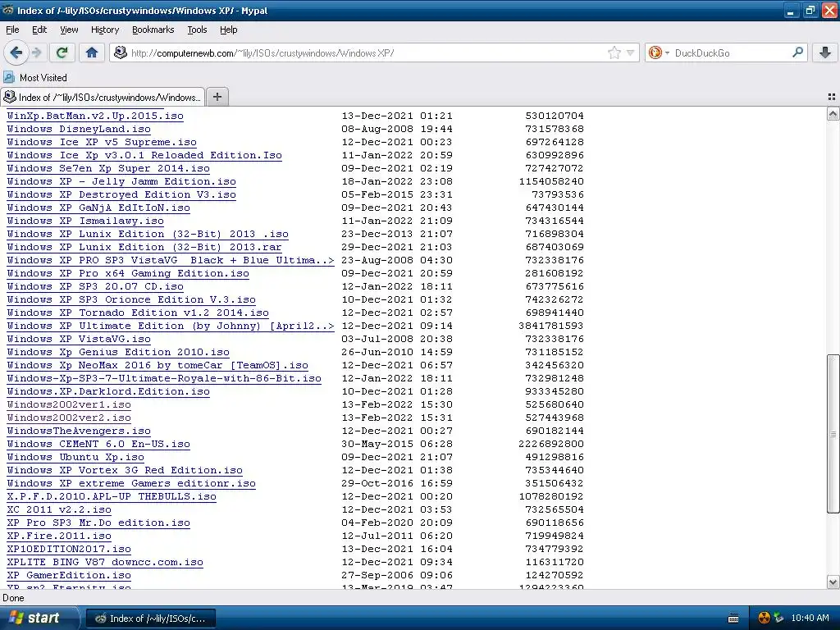Download Windows XP Tornado Edition v1.2 2014.iso
Viewport: 840px width, 630px height.
coord(138,313)
